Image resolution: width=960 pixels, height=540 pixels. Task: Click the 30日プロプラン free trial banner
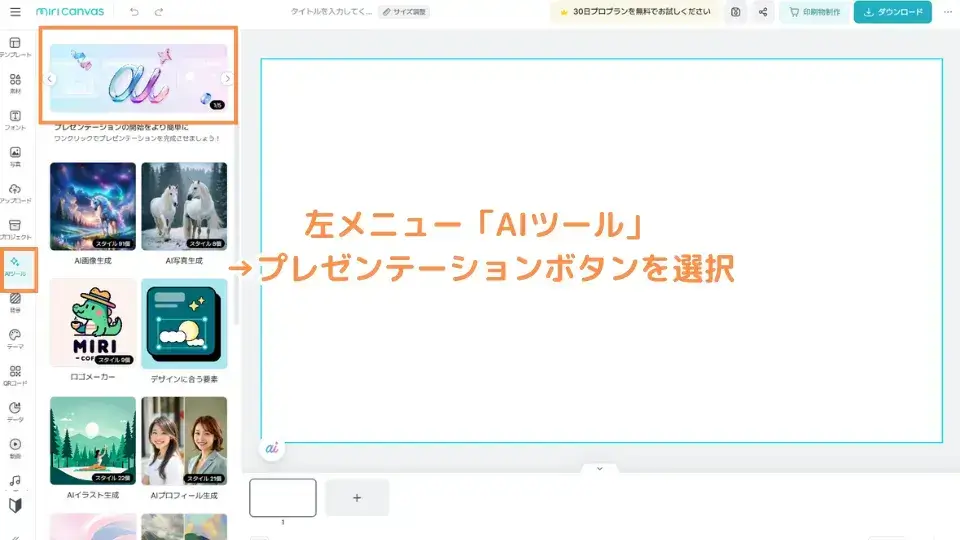pos(635,12)
